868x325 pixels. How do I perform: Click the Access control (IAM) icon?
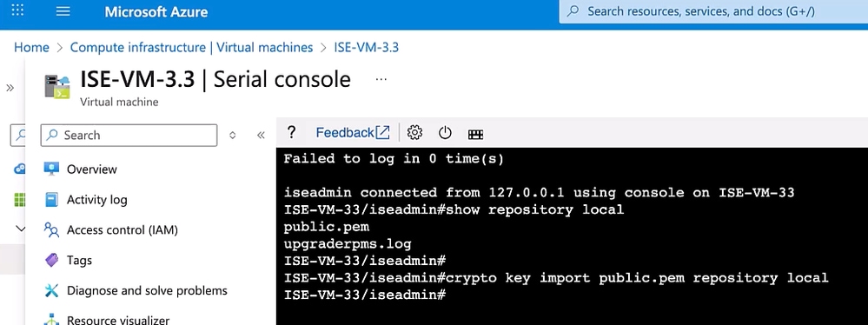click(x=51, y=229)
